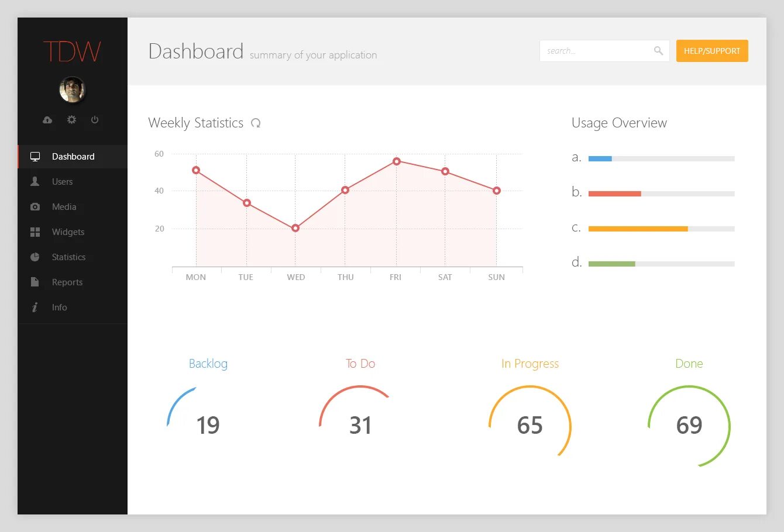784x532 pixels.
Task: Click the MON data point on the chart
Action: tap(196, 170)
